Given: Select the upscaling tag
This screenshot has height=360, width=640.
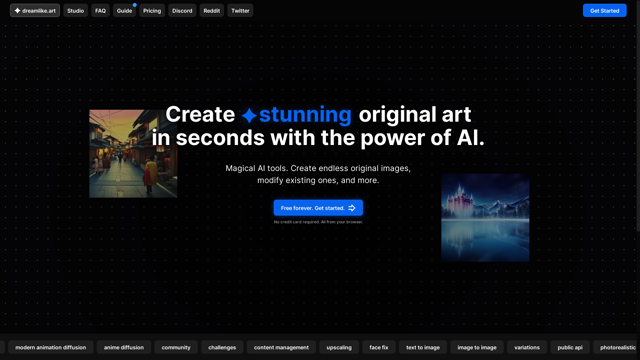Looking at the screenshot, I should (x=339, y=347).
